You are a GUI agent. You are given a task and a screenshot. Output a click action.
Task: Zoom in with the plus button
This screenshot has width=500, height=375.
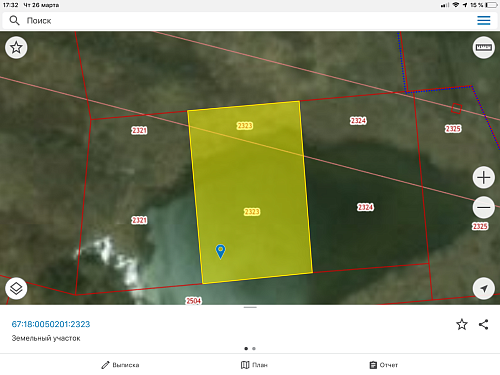(483, 177)
